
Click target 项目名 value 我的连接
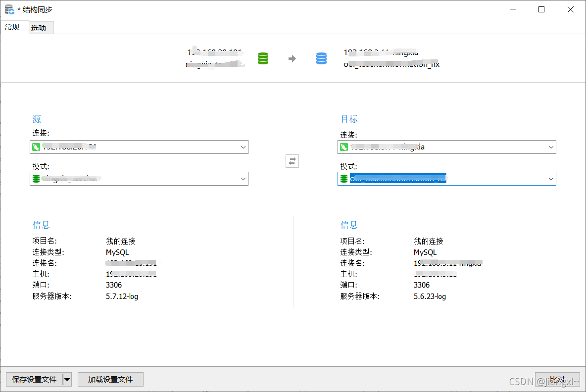pyautogui.click(x=429, y=242)
